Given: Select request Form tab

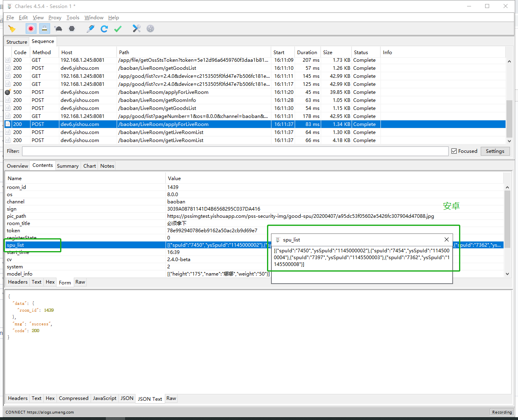Looking at the screenshot, I should click(65, 283).
